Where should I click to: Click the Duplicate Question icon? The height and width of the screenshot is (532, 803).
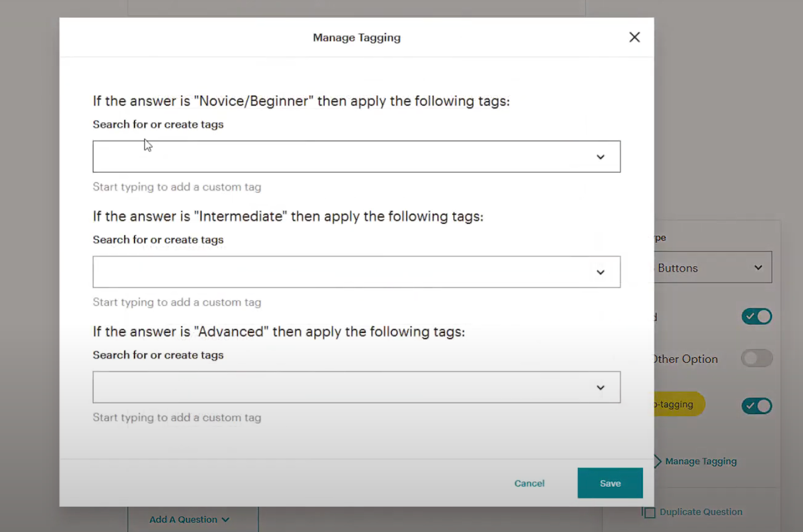pyautogui.click(x=649, y=511)
